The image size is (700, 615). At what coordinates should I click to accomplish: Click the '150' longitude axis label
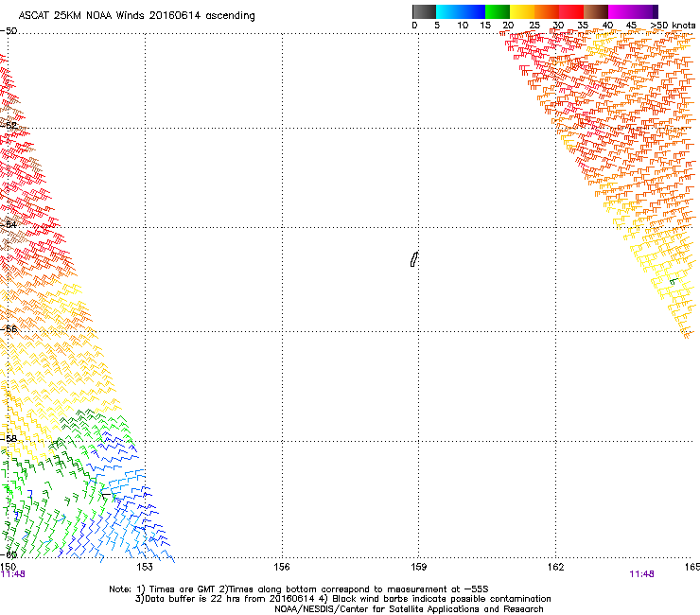8,567
